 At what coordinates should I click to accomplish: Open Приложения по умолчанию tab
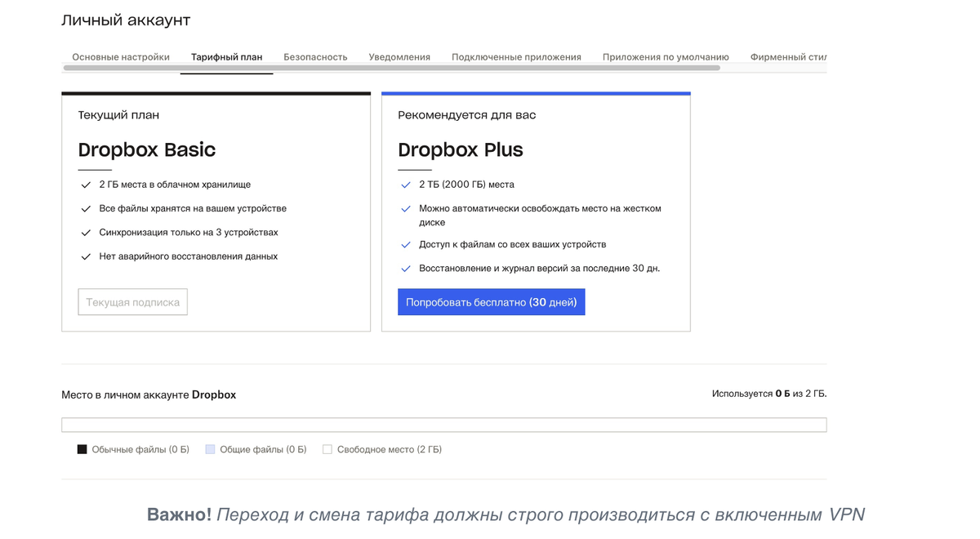pos(666,57)
